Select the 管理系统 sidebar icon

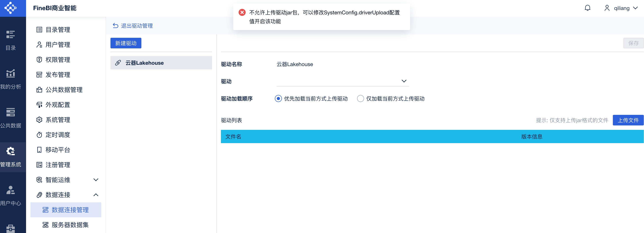(x=11, y=157)
